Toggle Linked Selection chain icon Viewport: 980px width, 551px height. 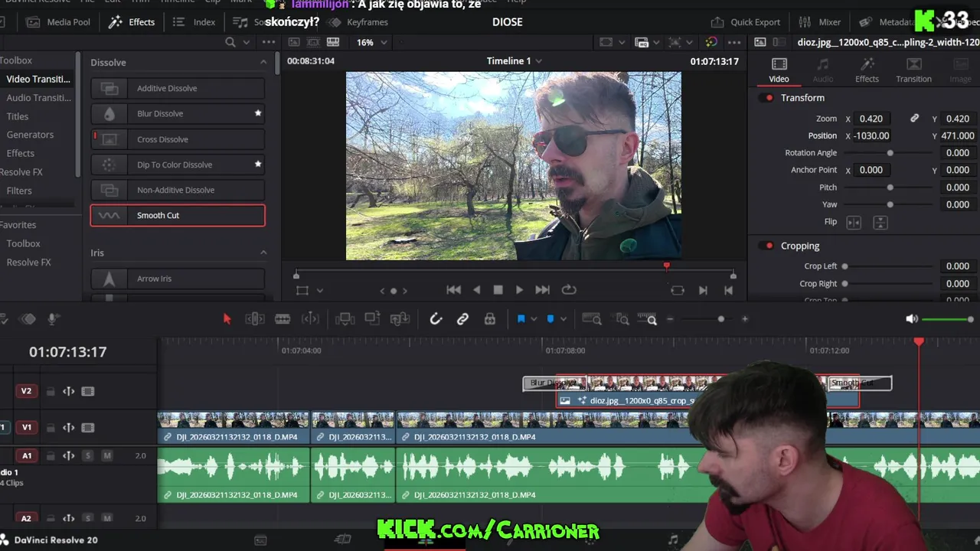(462, 319)
